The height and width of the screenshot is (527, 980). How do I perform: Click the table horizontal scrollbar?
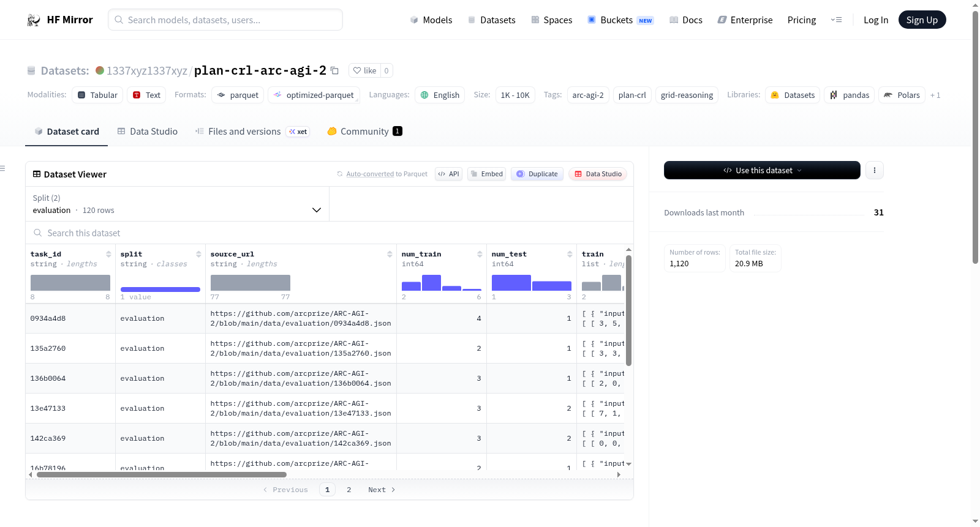tap(162, 474)
